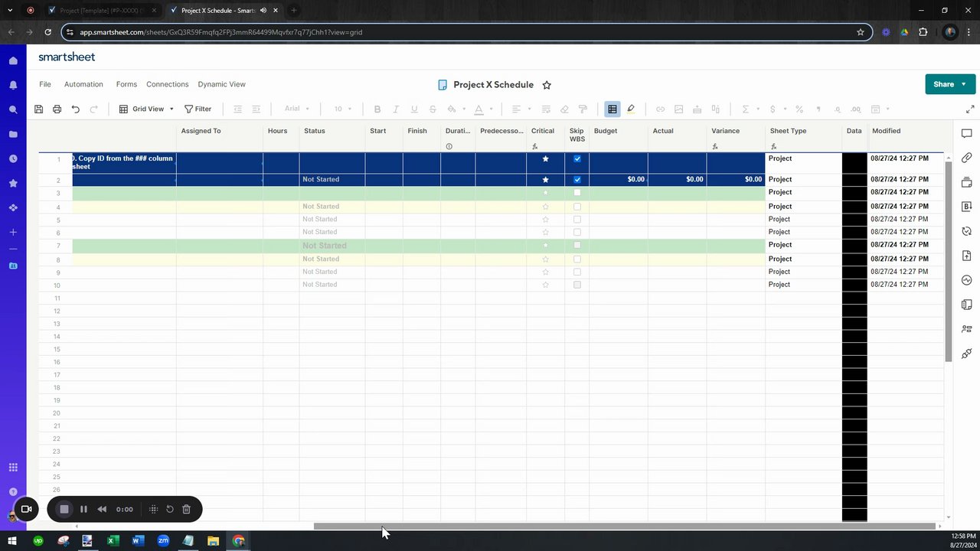The image size is (980, 551).
Task: Open the Arial font dropdown
Action: click(x=297, y=109)
